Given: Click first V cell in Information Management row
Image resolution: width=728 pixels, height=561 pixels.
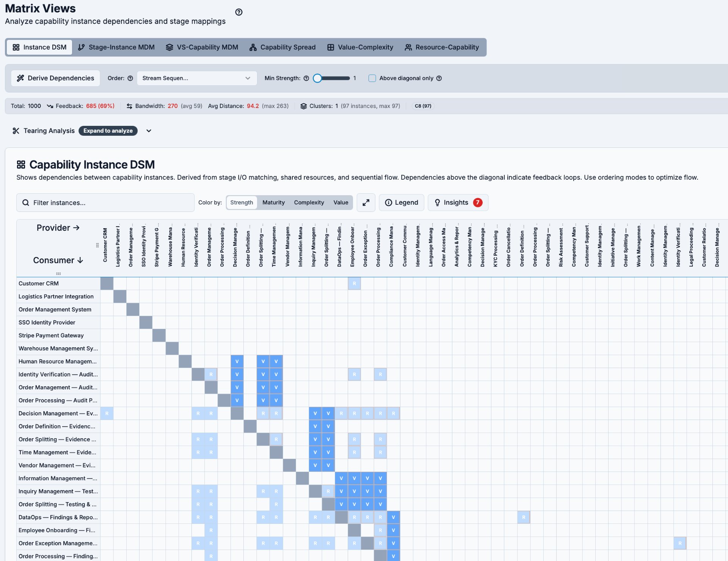Looking at the screenshot, I should (x=341, y=478).
